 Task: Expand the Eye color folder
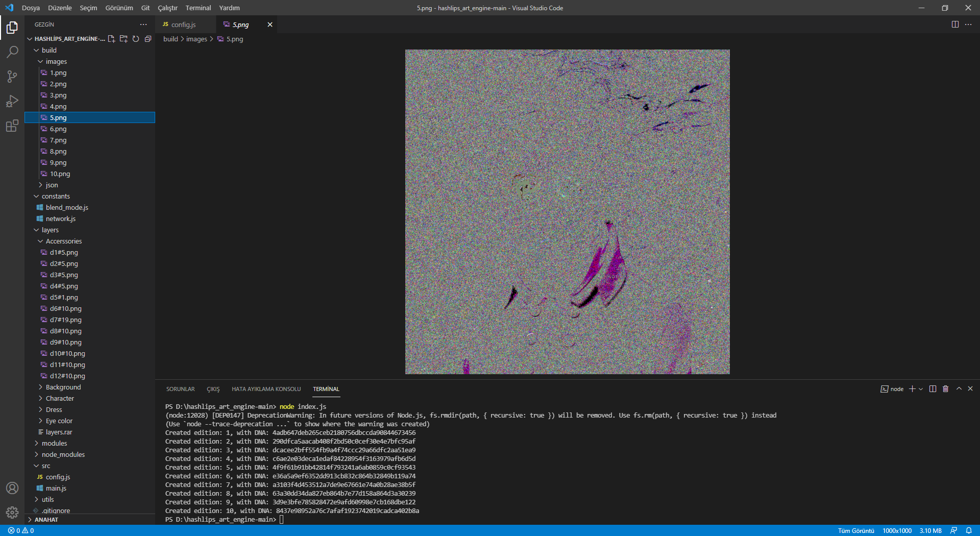click(x=90, y=421)
